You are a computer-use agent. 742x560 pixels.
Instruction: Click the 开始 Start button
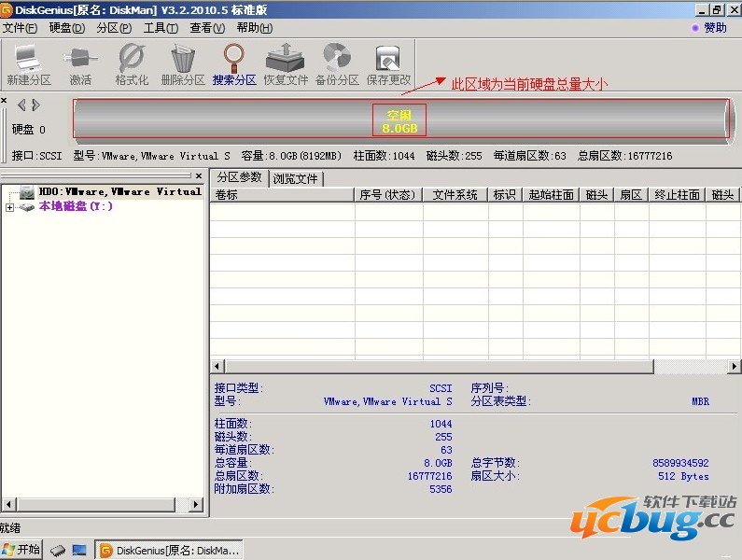pyautogui.click(x=22, y=550)
